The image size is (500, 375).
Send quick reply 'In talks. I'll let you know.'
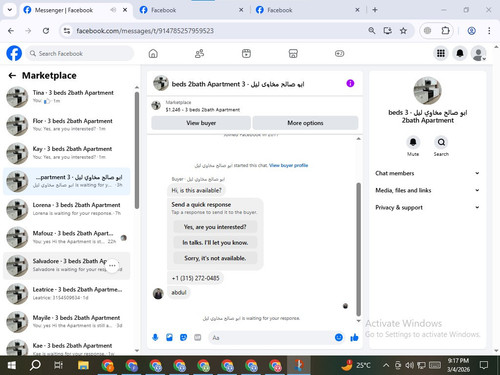(215, 243)
